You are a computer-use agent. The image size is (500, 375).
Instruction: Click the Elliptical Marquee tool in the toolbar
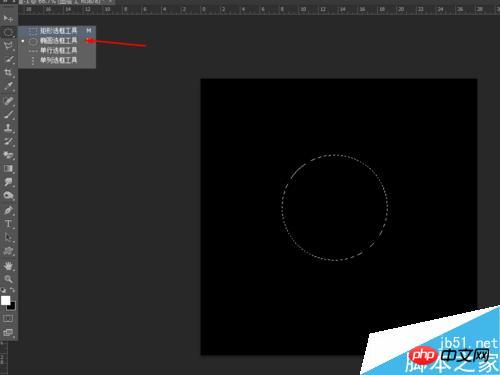8,32
